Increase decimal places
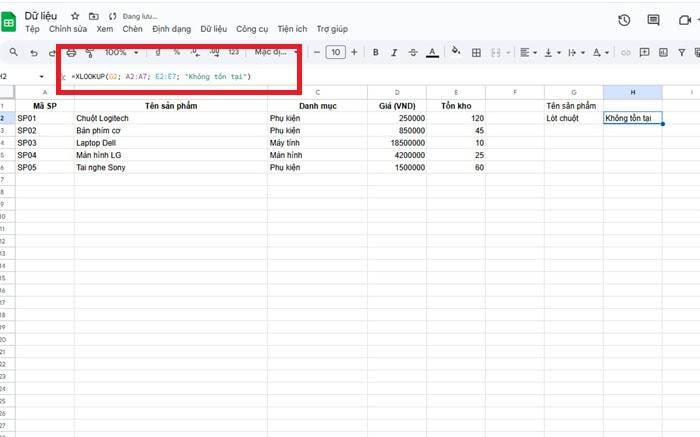This screenshot has width=700, height=437. coord(214,52)
